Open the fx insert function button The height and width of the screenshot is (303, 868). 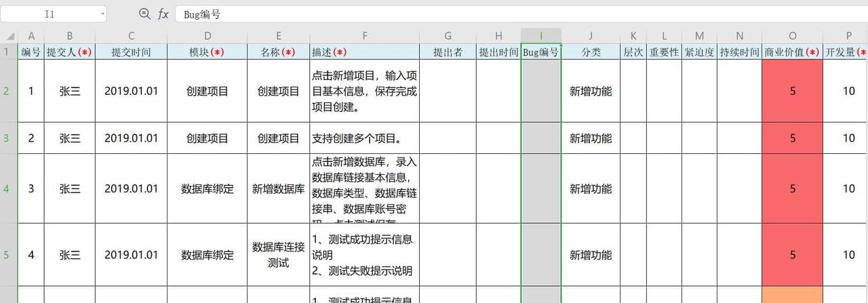tap(163, 14)
